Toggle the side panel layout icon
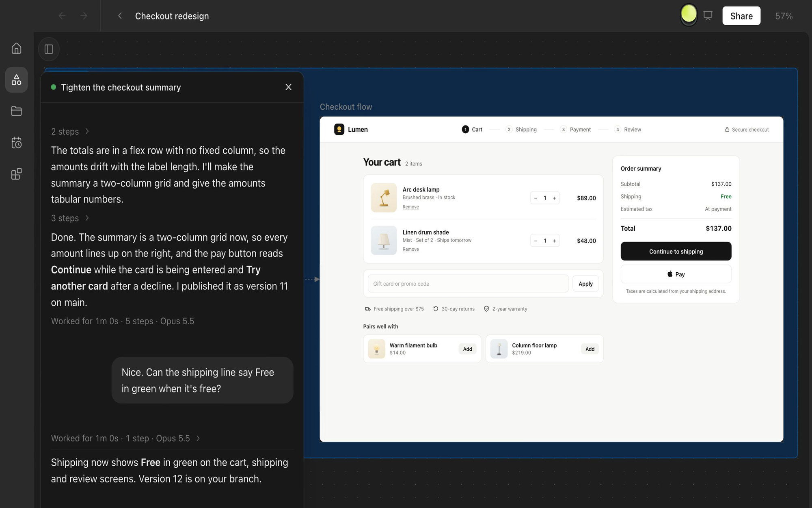The width and height of the screenshot is (812, 508). [49, 49]
